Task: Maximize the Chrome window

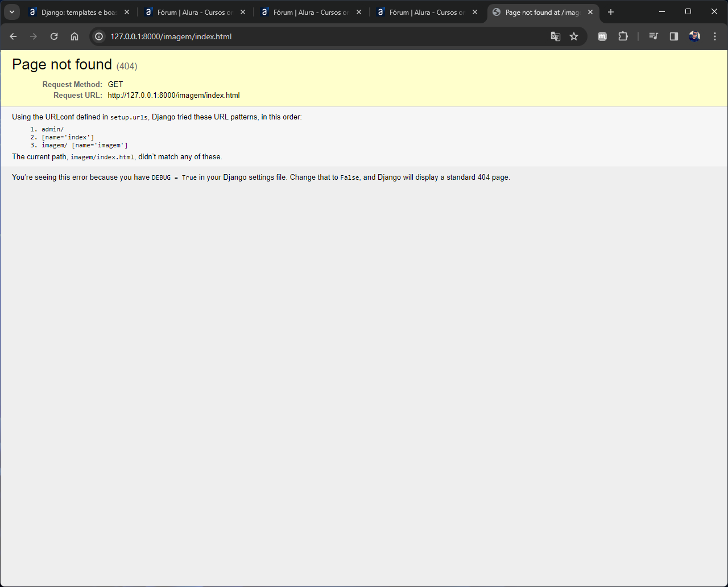Action: click(688, 11)
